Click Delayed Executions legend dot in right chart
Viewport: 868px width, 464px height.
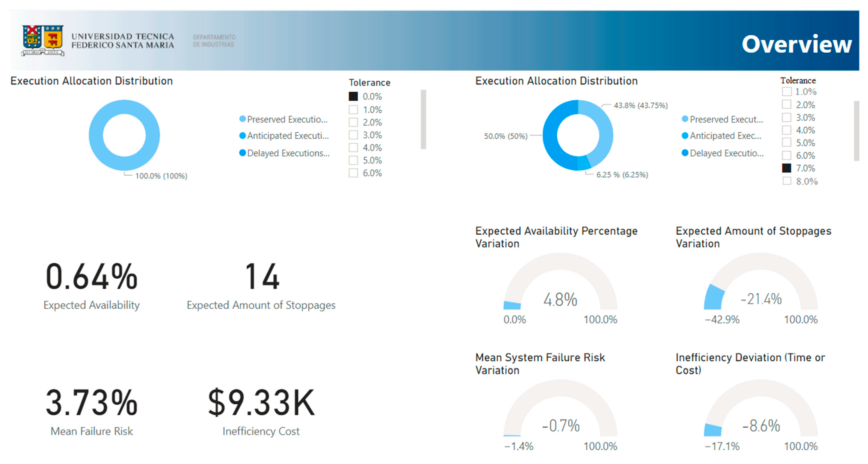[x=685, y=153]
